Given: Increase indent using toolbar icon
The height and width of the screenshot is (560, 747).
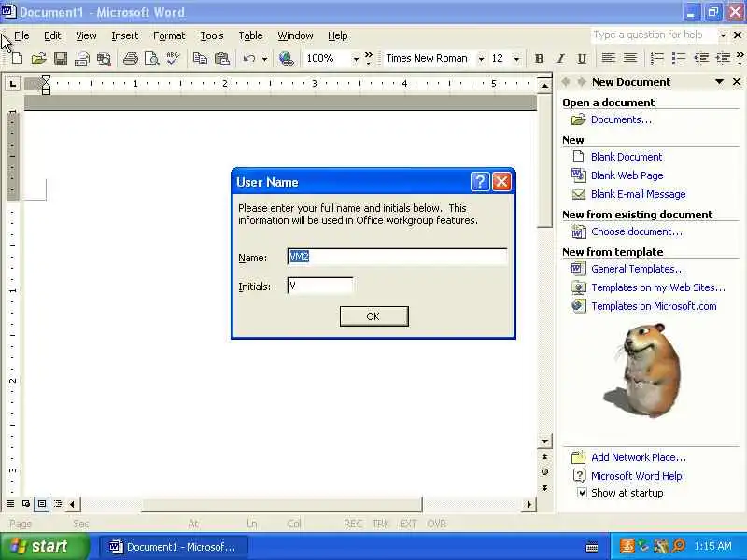Looking at the screenshot, I should point(723,59).
